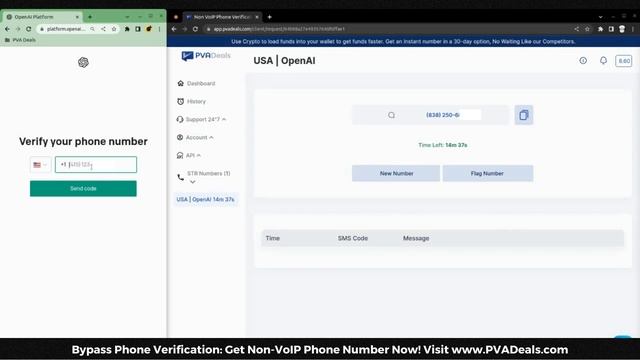Click the New Number button
Viewport: 640px width, 360px height.
(396, 173)
